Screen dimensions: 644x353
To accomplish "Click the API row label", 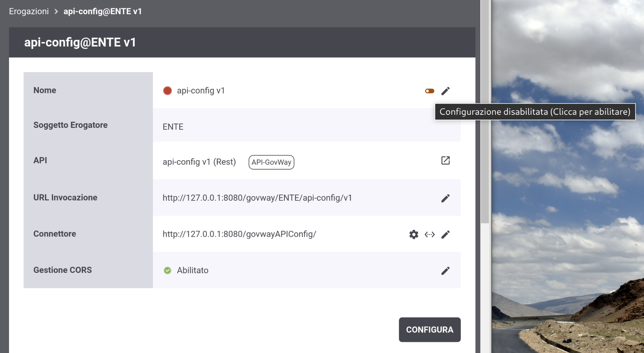I will pyautogui.click(x=40, y=161).
